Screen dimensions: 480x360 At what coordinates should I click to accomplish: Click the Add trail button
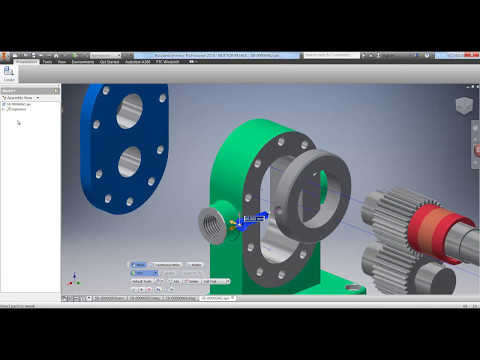174,281
